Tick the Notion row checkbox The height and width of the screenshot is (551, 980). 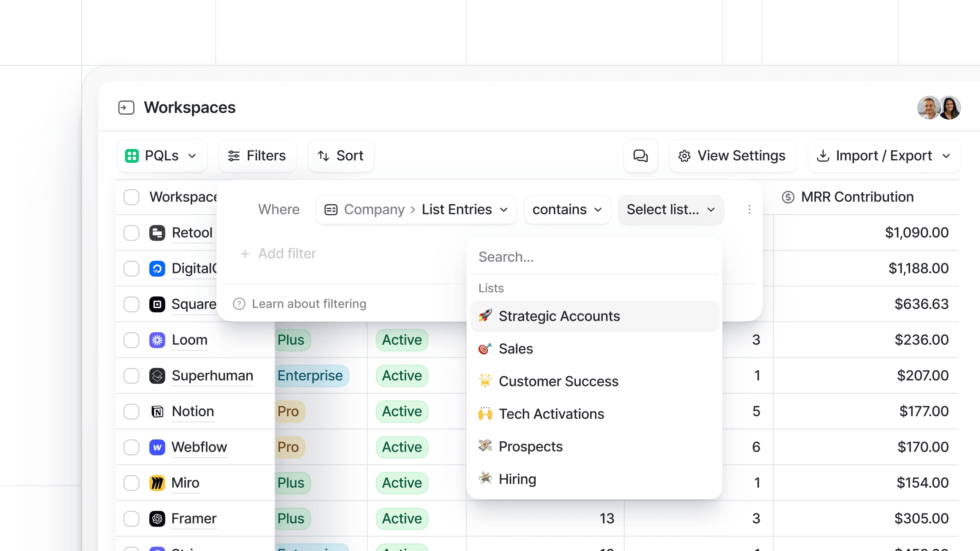(x=131, y=411)
